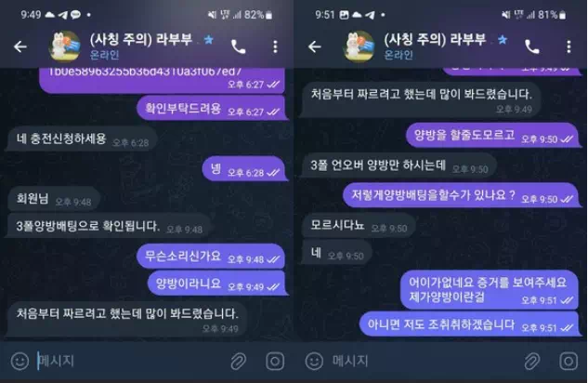
Task: Attach a file in left chat
Action: [x=238, y=362]
